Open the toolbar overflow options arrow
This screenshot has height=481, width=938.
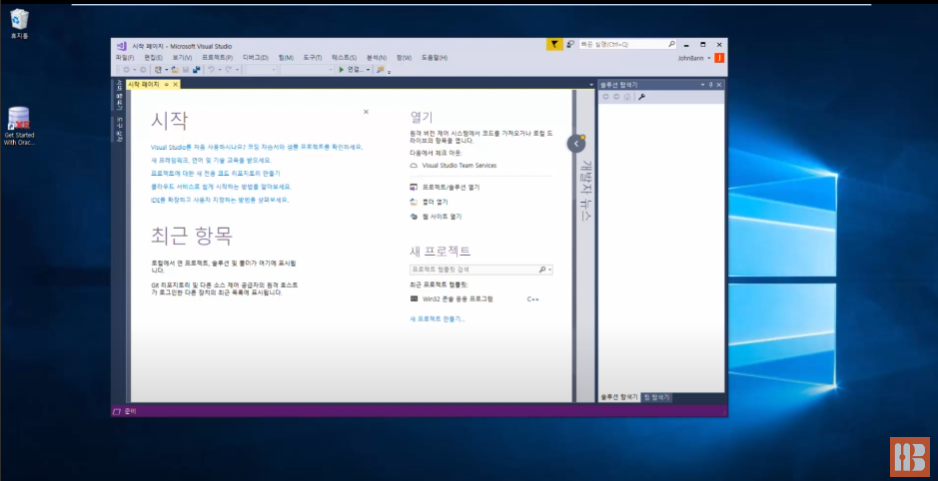[x=389, y=72]
